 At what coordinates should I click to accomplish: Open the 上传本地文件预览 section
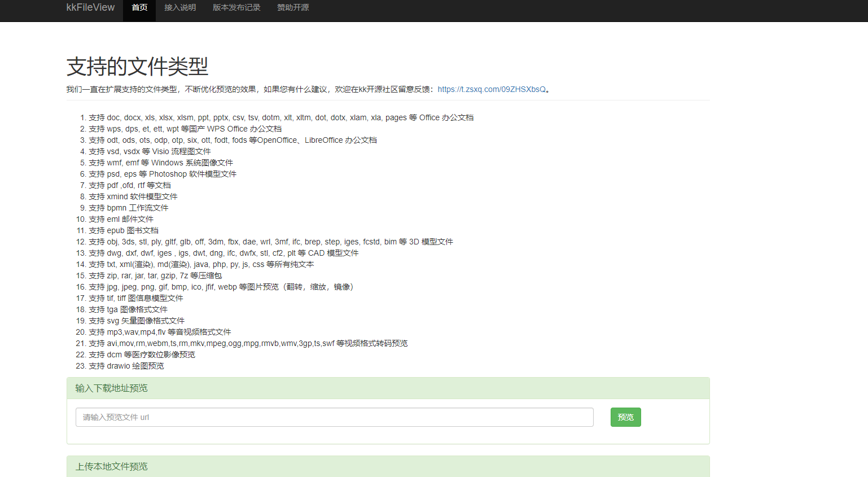(111, 466)
